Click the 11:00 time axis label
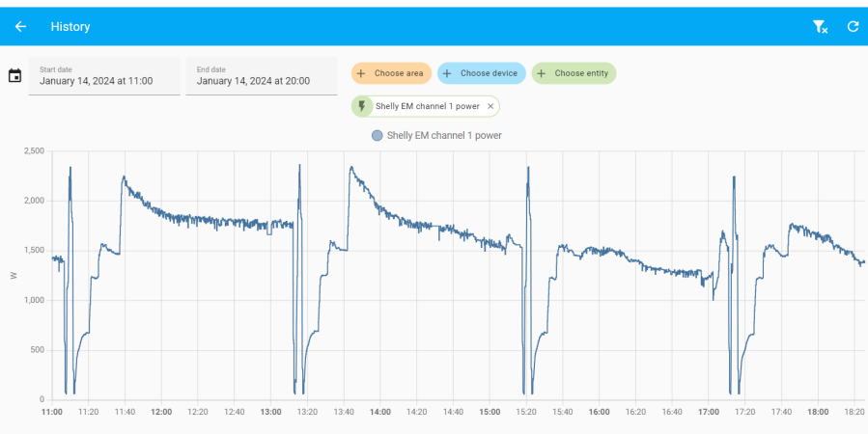This screenshot has height=434, width=868. click(52, 412)
